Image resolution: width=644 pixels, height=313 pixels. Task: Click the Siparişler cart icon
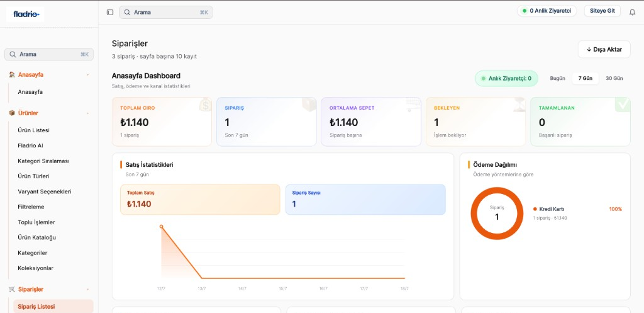[x=12, y=289]
